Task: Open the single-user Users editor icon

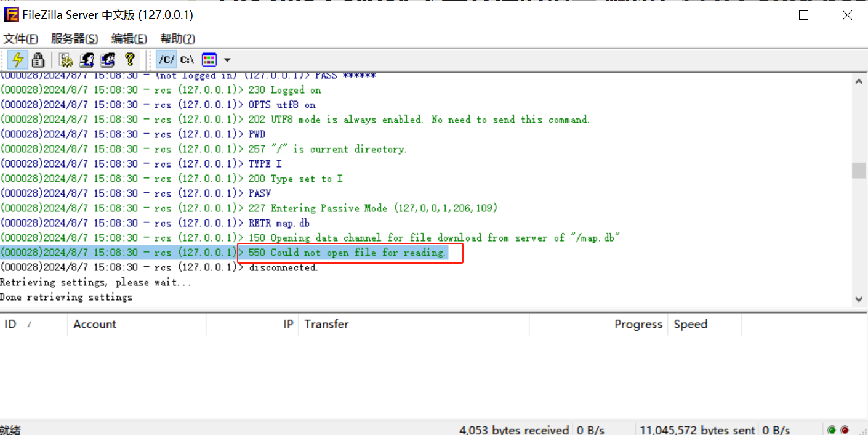Action: coord(87,60)
